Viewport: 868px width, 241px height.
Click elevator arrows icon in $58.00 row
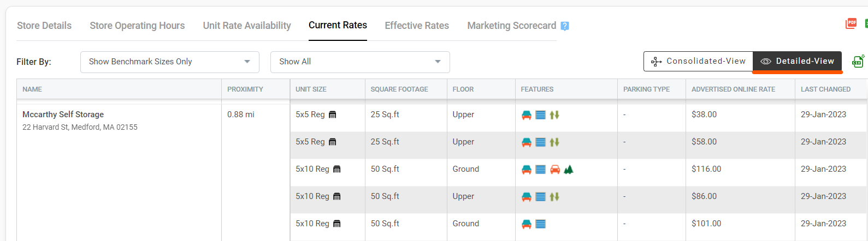pos(554,142)
